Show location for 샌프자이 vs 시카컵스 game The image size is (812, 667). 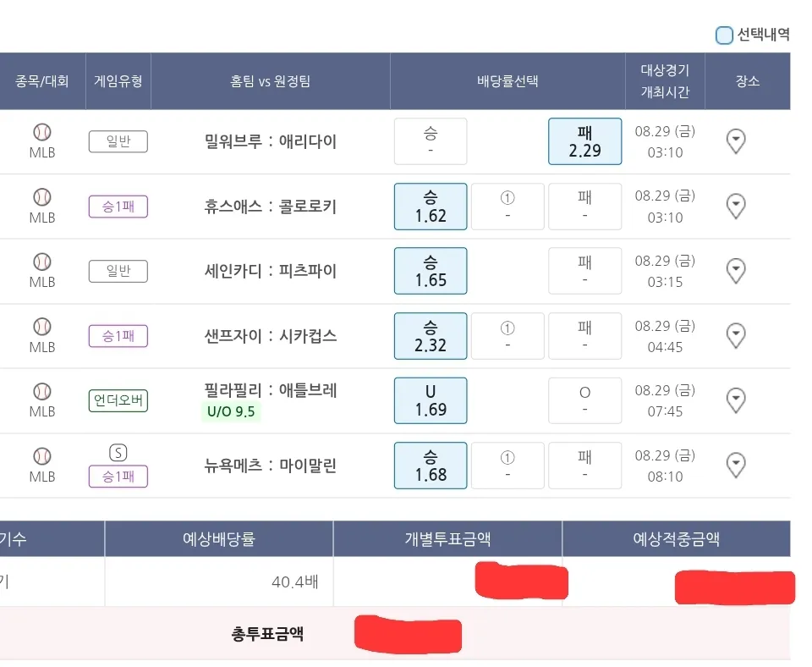tap(736, 335)
